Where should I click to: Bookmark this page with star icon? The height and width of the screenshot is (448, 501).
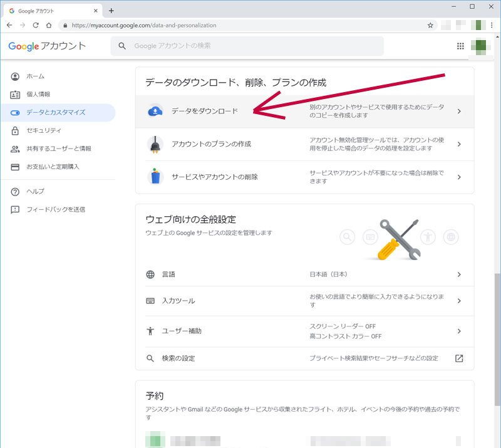(430, 25)
